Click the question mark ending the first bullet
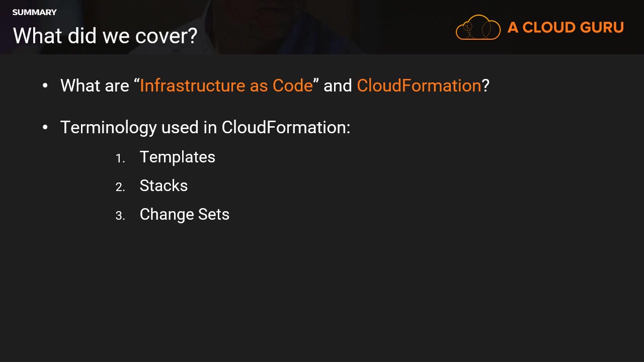This screenshot has height=362, width=644. click(486, 85)
